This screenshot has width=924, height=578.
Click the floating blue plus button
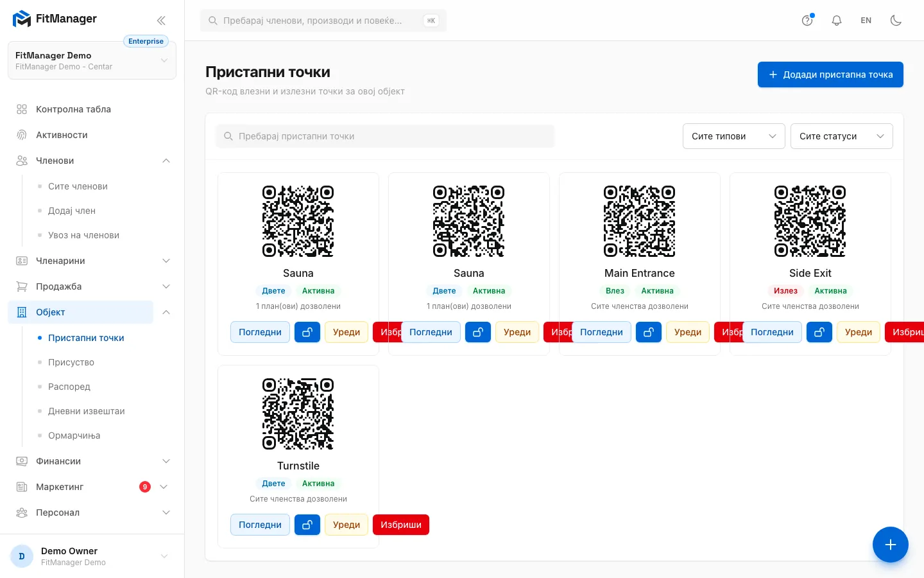point(891,545)
